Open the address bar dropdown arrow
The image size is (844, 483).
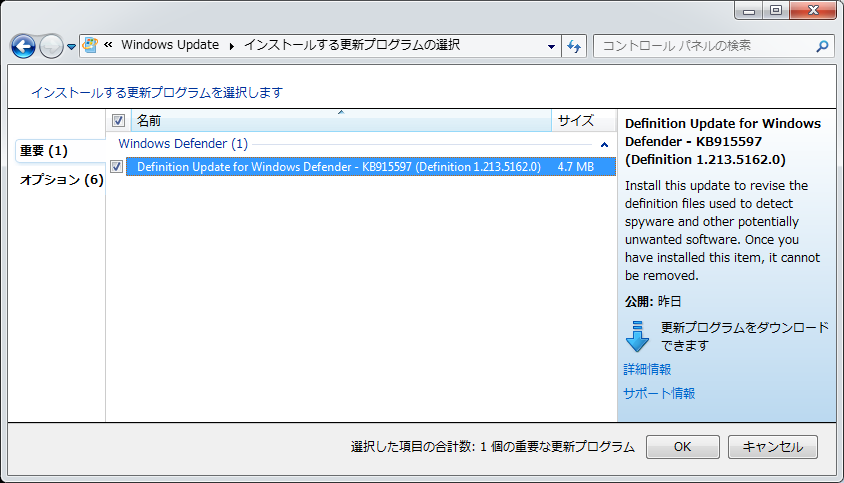(552, 47)
